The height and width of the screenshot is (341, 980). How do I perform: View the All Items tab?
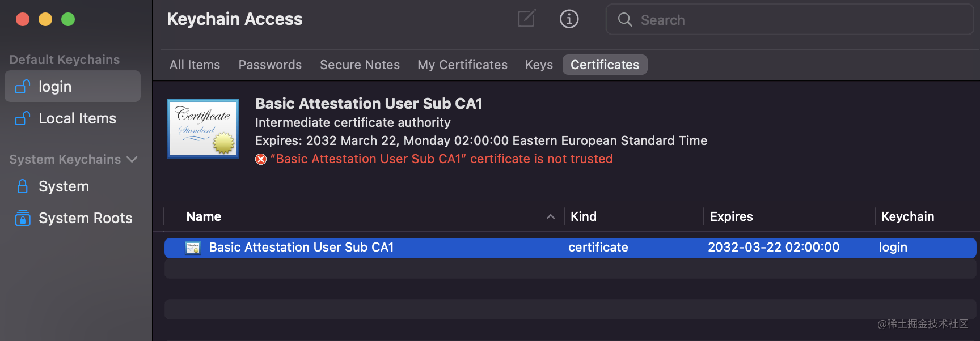[x=195, y=65]
